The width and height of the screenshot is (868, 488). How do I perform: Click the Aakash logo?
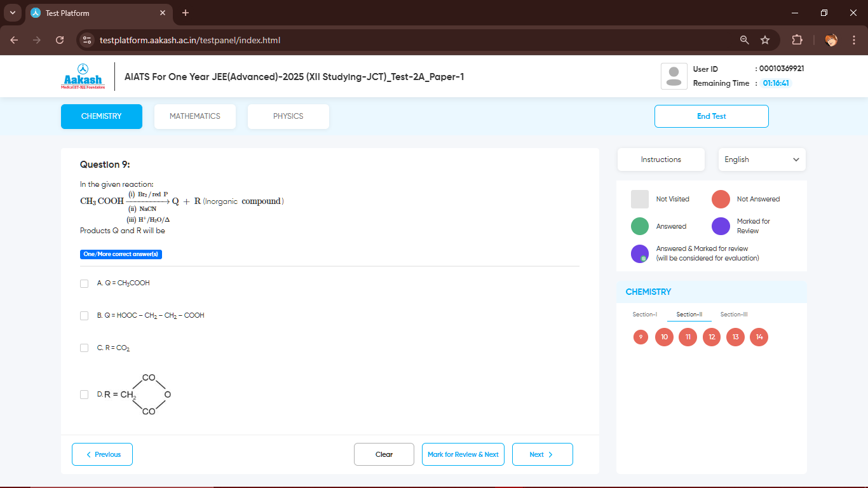click(x=82, y=76)
